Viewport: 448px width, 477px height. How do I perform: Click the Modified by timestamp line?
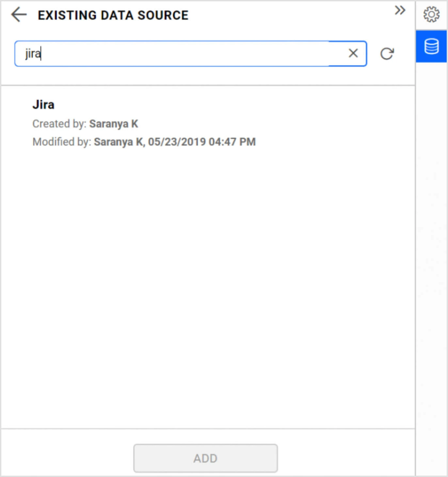coord(144,142)
